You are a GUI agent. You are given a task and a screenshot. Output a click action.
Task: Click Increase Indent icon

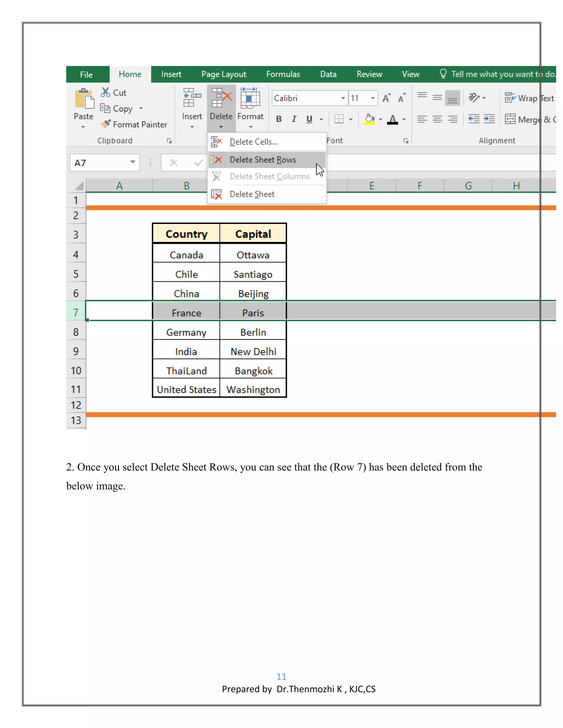[x=489, y=119]
